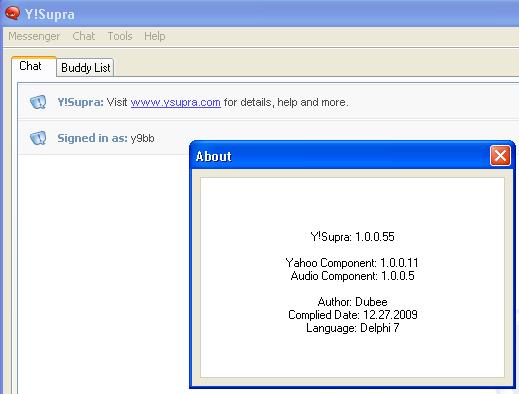Click the speech bubble icon beside the Y!Supra visit message
This screenshot has height=394, width=519.
coord(38,102)
